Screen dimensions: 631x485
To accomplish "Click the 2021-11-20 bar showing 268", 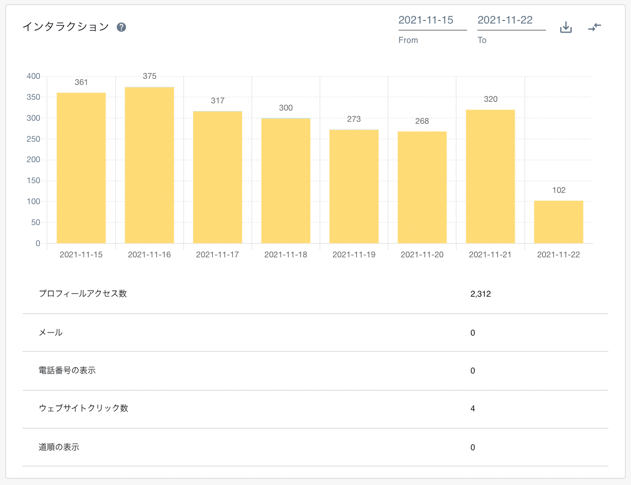I will click(x=422, y=187).
